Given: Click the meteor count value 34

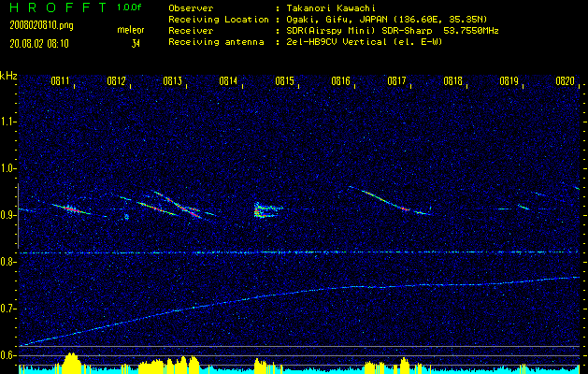Looking at the screenshot, I should 136,44.
